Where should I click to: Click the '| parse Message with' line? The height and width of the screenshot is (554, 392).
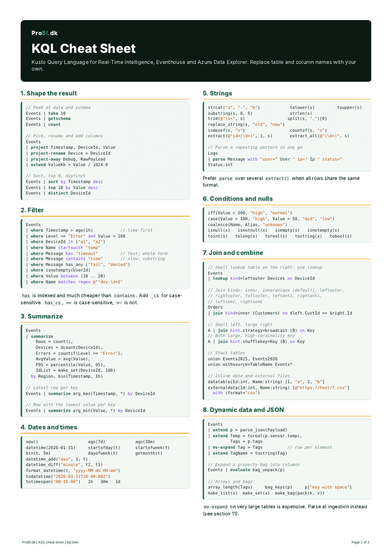click(x=275, y=159)
